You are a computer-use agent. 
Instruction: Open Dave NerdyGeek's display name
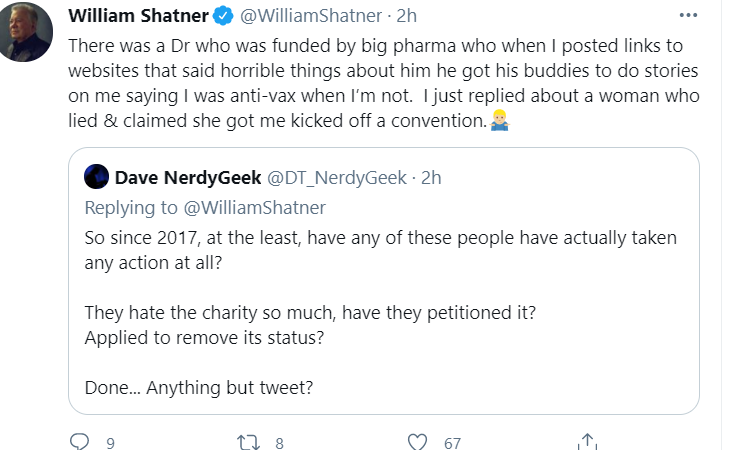coord(185,178)
